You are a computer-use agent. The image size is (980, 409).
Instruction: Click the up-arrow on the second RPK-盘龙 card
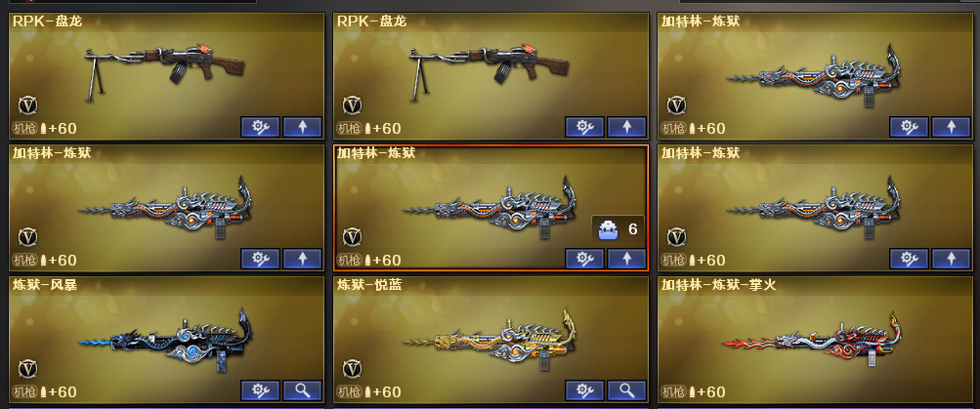point(627,127)
